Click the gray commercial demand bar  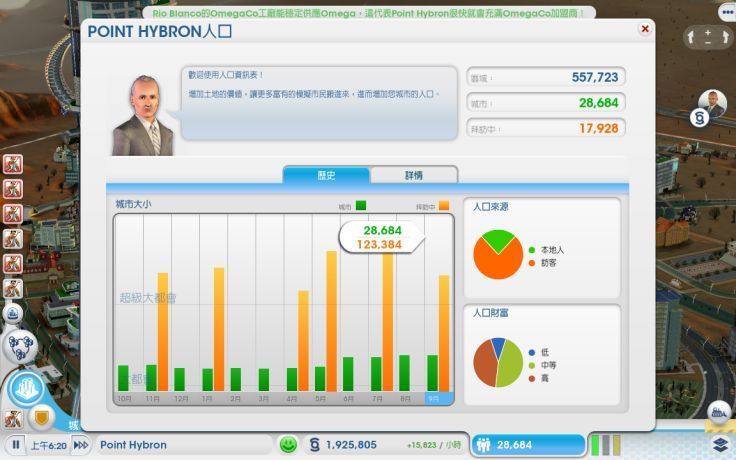tap(606, 445)
